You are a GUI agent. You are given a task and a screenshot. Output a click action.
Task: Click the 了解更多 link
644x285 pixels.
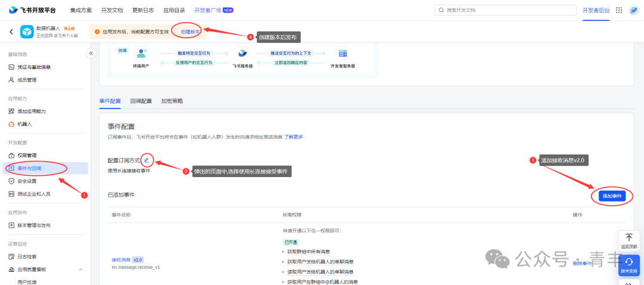293,137
